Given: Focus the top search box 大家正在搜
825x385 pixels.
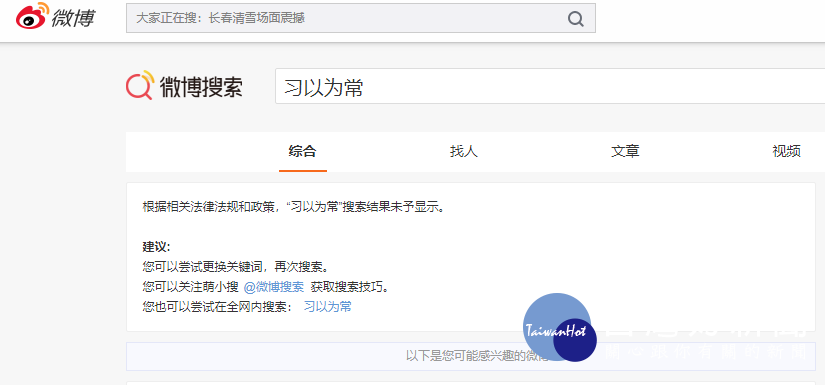Looking at the screenshot, I should 360,18.
